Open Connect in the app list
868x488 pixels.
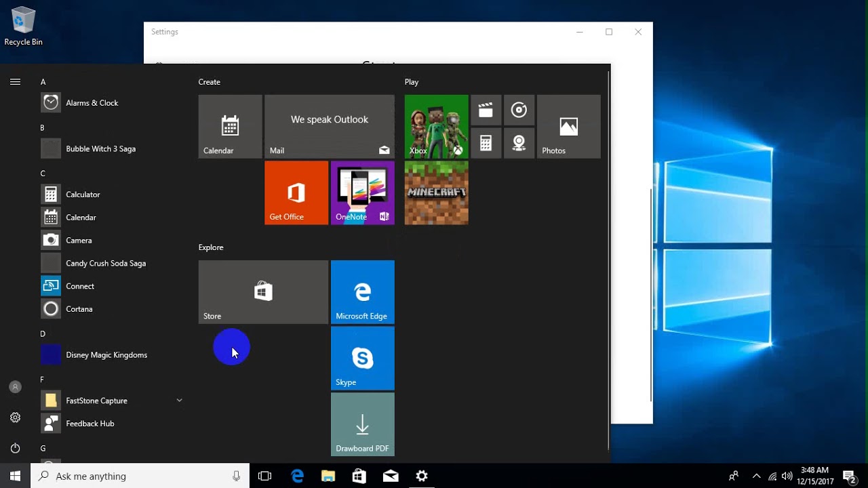[112, 286]
